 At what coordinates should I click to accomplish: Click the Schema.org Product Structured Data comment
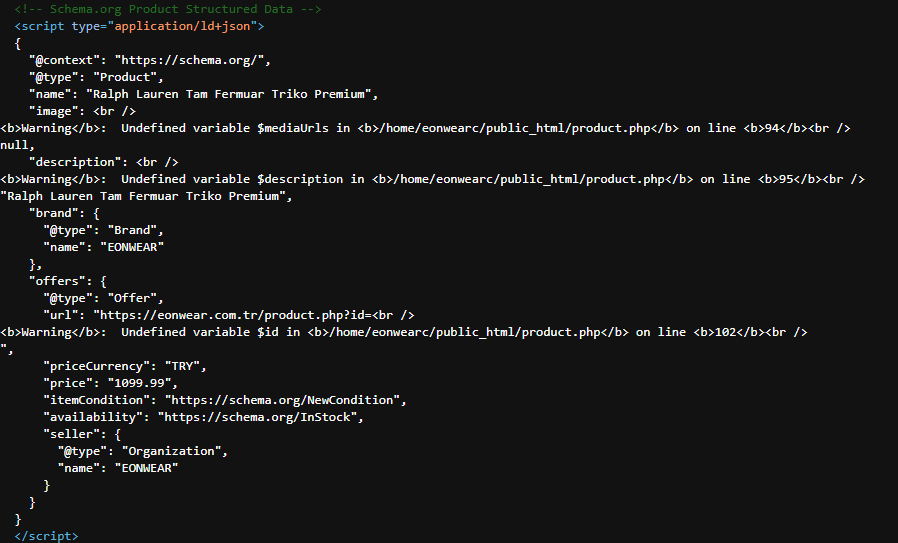click(168, 9)
